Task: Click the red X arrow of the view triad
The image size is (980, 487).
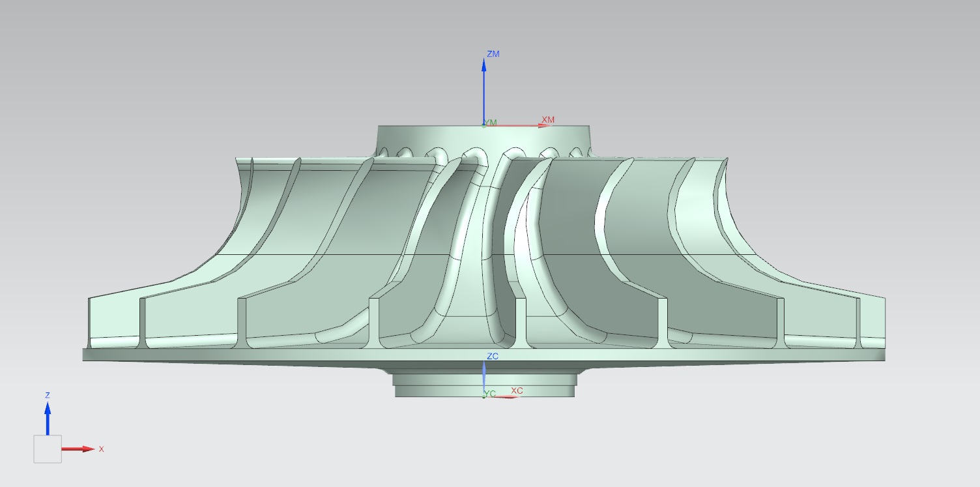Action: [x=79, y=449]
